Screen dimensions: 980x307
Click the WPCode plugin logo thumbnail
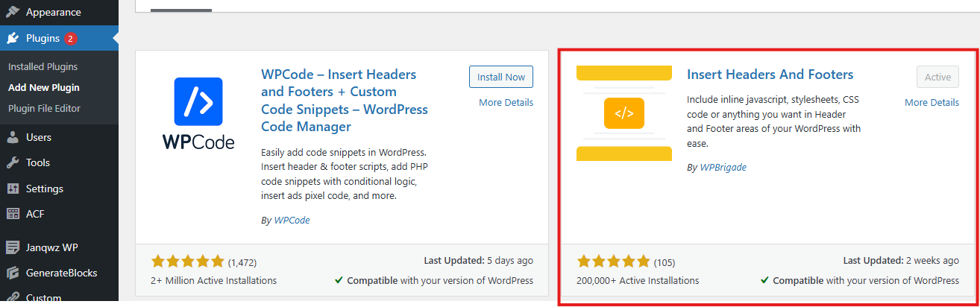pyautogui.click(x=198, y=113)
